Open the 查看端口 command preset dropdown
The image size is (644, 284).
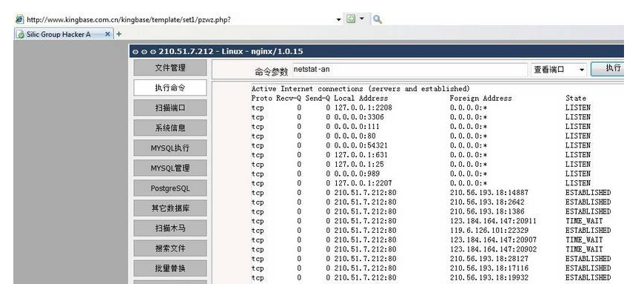(x=559, y=70)
